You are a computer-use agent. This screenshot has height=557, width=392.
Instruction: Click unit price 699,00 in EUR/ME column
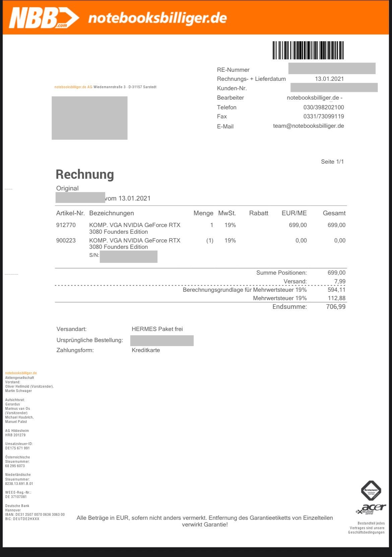tap(298, 225)
